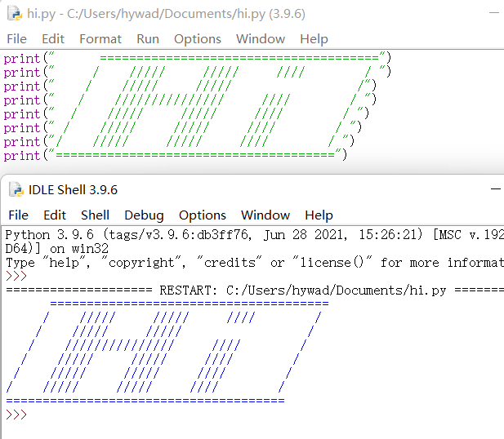Click the top blue equals-sign border in shell output

click(x=190, y=304)
